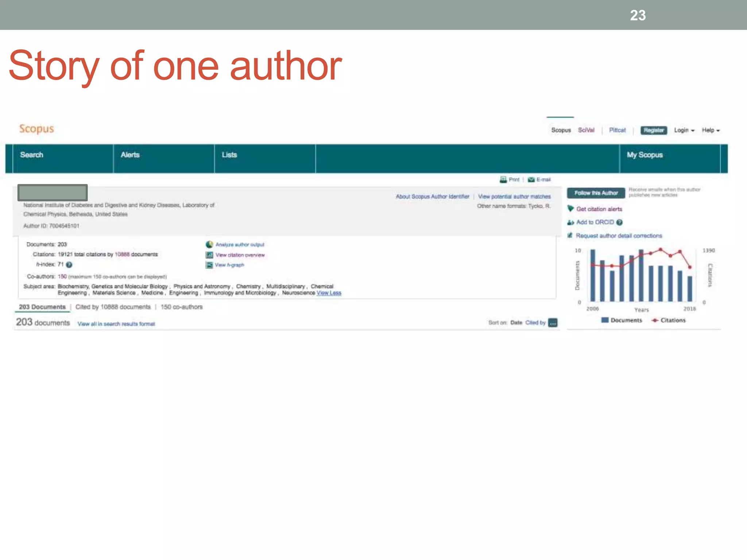Open the Alerts navigation tab

point(164,159)
